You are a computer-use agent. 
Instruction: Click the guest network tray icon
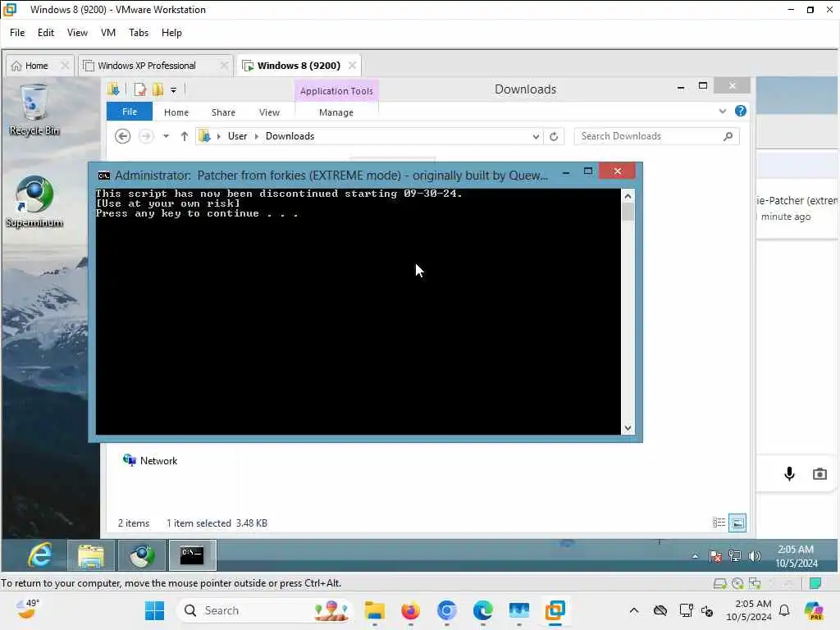pos(735,557)
